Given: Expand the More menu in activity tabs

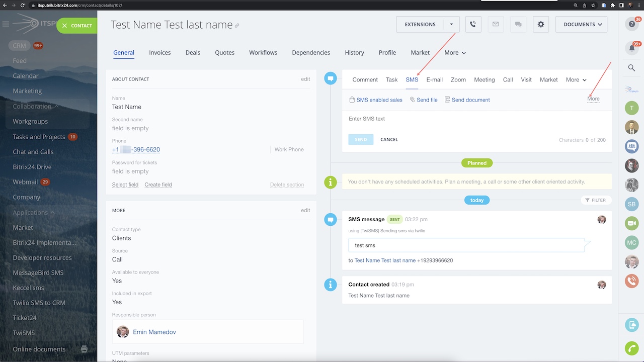Looking at the screenshot, I should [x=576, y=80].
